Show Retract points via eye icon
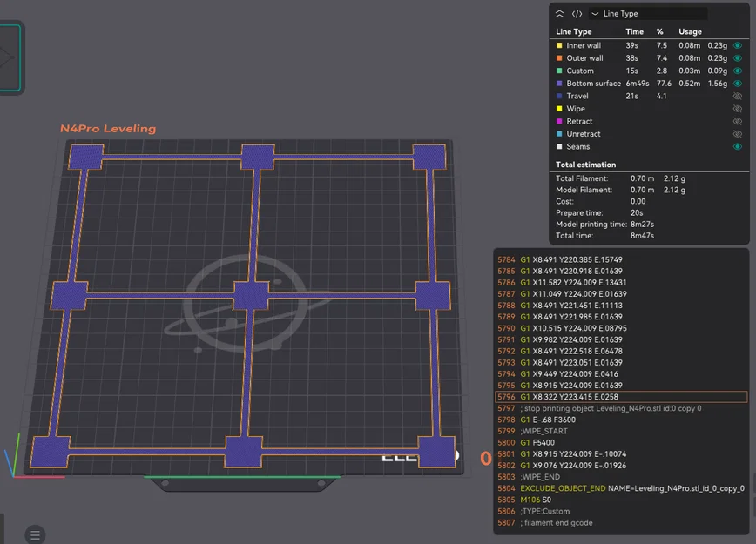This screenshot has width=756, height=544. (x=737, y=121)
